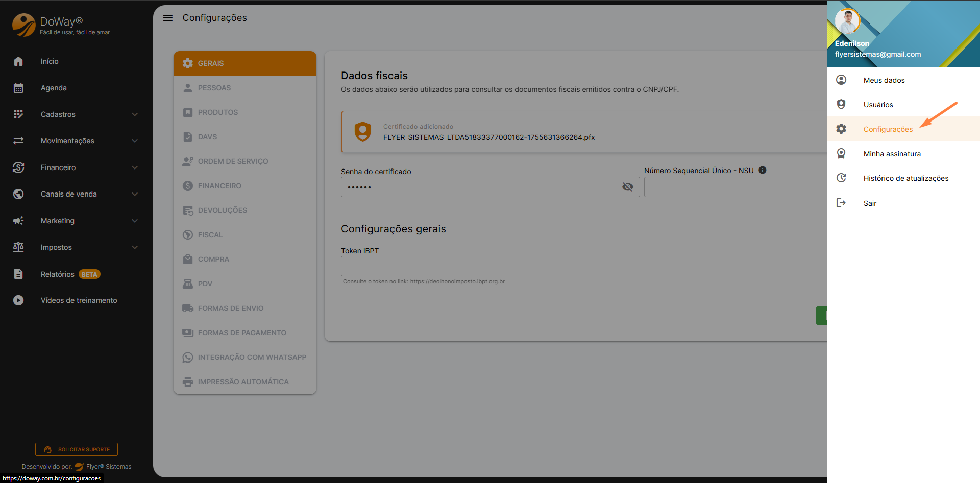Expand the Impostos sidebar chevron
Viewport: 980px width, 483px height.
(135, 247)
